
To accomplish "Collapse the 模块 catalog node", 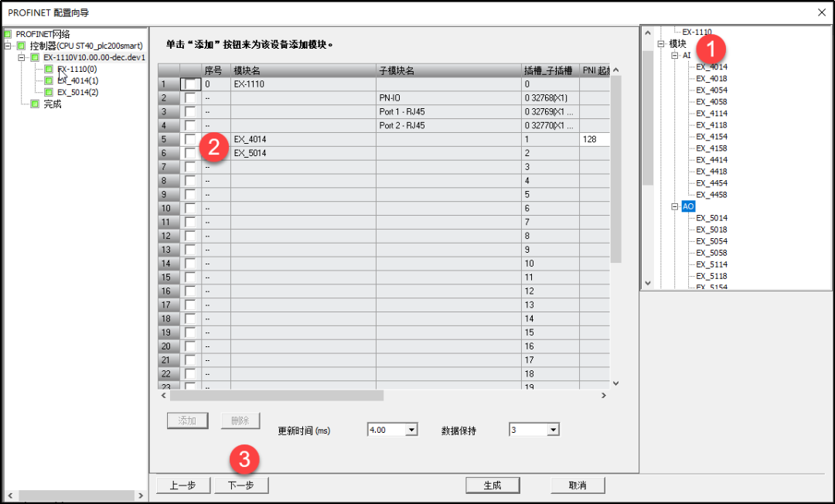I will click(x=661, y=43).
